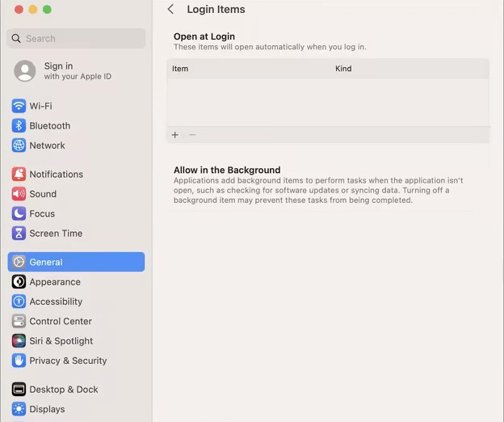Open the Focus moon icon
The height and width of the screenshot is (422, 504).
click(x=19, y=214)
